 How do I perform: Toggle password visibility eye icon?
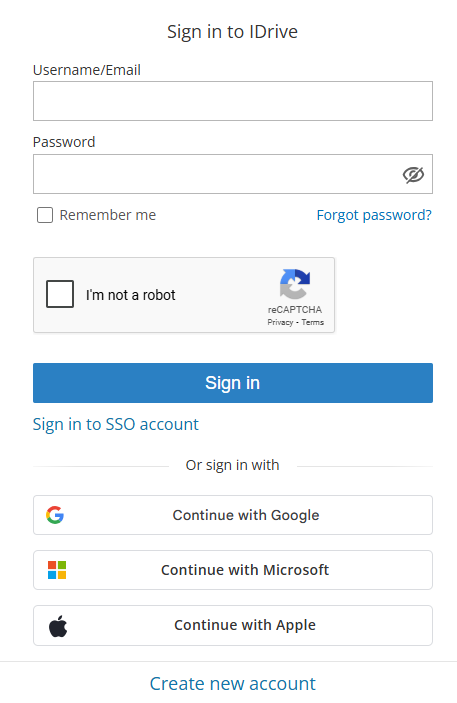click(x=413, y=174)
